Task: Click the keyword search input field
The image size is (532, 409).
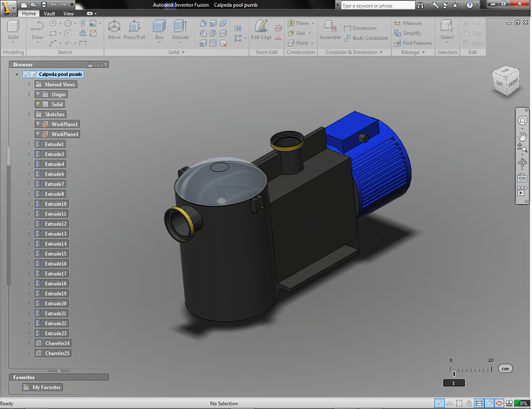Action: (x=378, y=5)
